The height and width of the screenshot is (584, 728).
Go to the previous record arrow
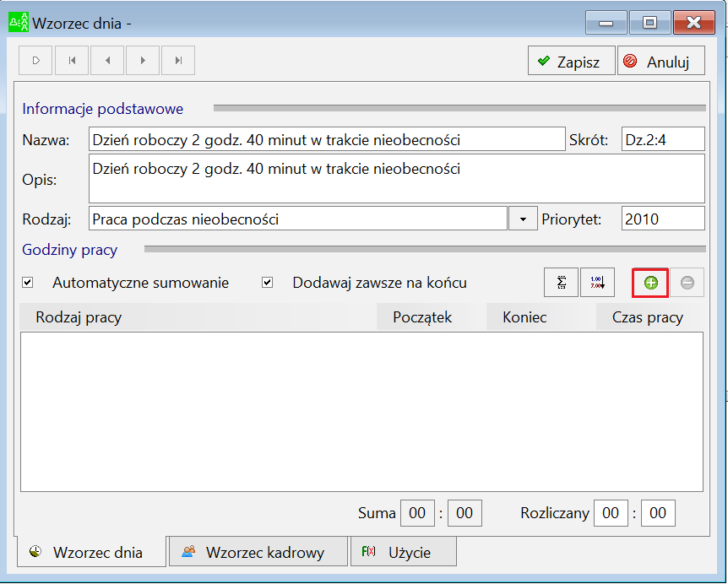tap(108, 60)
